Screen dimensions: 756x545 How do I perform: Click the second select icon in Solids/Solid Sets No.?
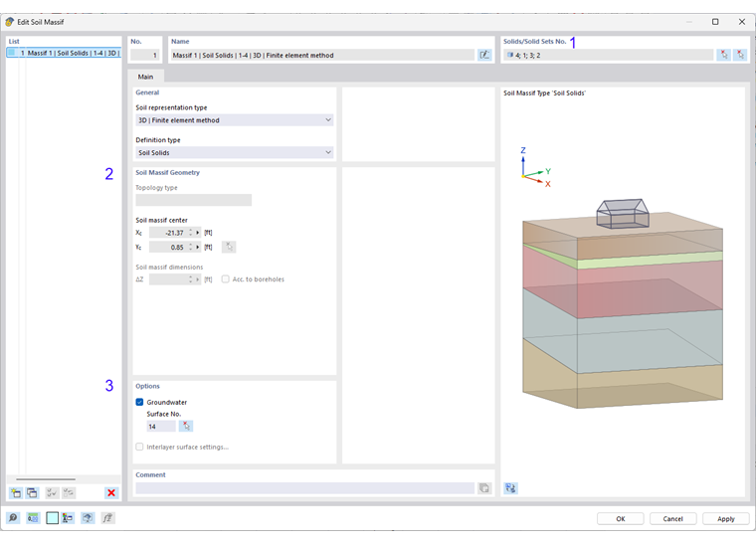[x=740, y=55]
